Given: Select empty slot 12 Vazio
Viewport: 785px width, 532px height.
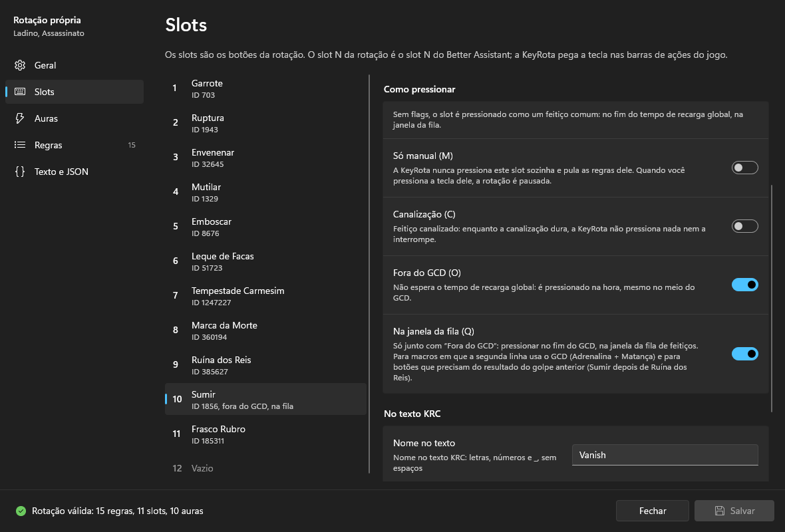Looking at the screenshot, I should point(265,468).
